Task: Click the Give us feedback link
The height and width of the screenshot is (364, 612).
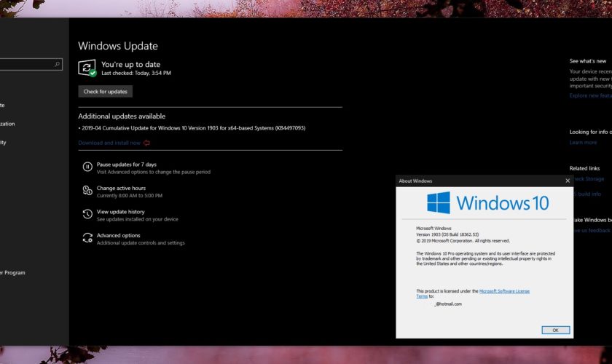Action: 592,230
